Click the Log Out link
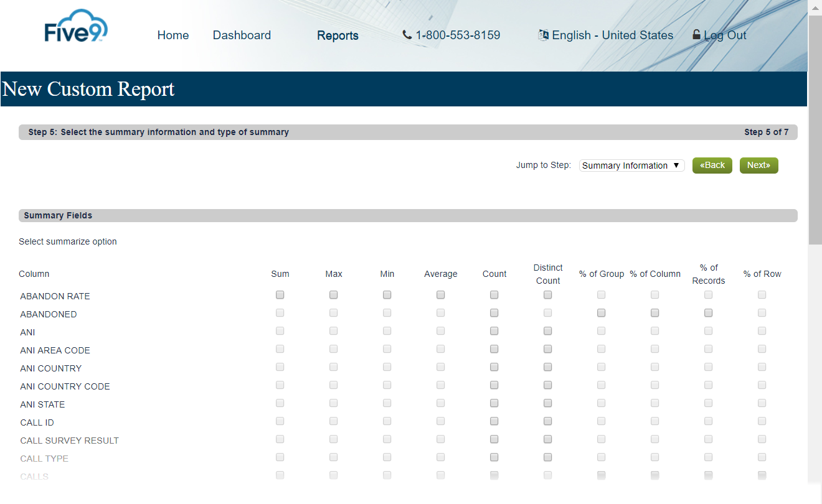Image resolution: width=822 pixels, height=504 pixels. click(x=725, y=35)
